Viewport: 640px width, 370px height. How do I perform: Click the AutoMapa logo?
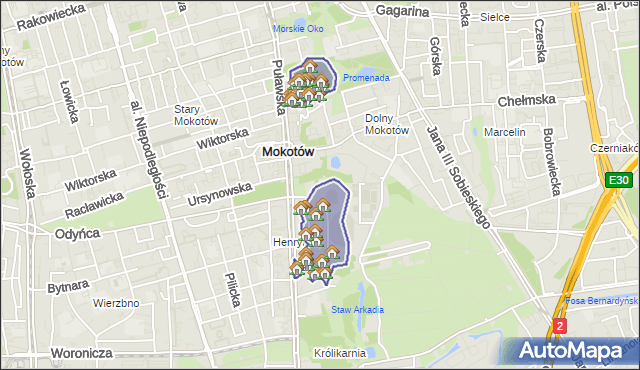point(570,351)
